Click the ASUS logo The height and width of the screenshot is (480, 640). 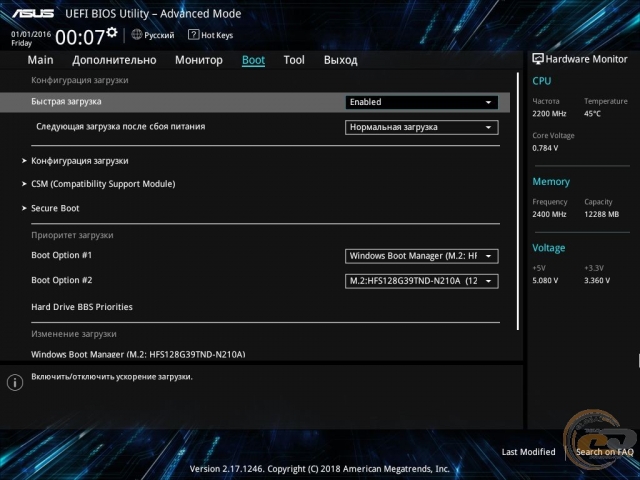[x=33, y=13]
